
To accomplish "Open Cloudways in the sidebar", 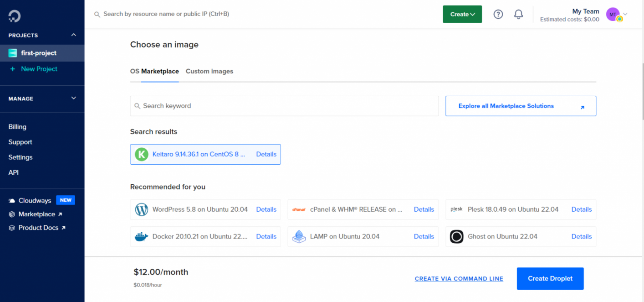I will coord(35,201).
